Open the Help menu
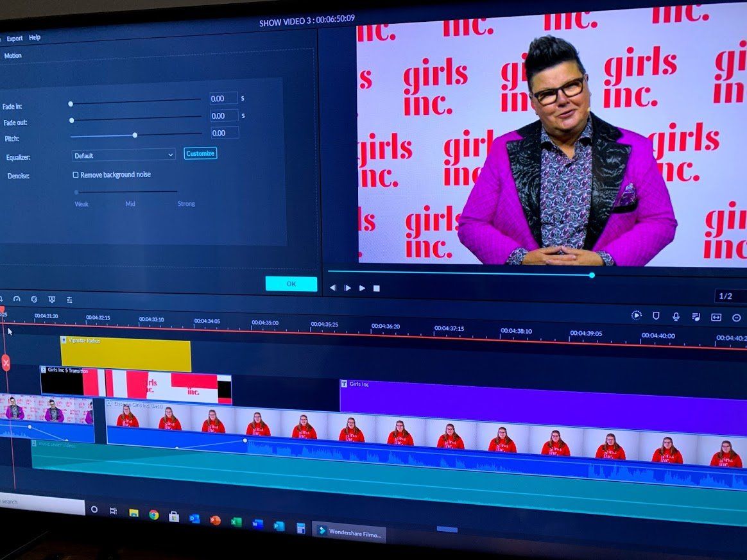Screen dimensions: 747x560 (x=35, y=37)
